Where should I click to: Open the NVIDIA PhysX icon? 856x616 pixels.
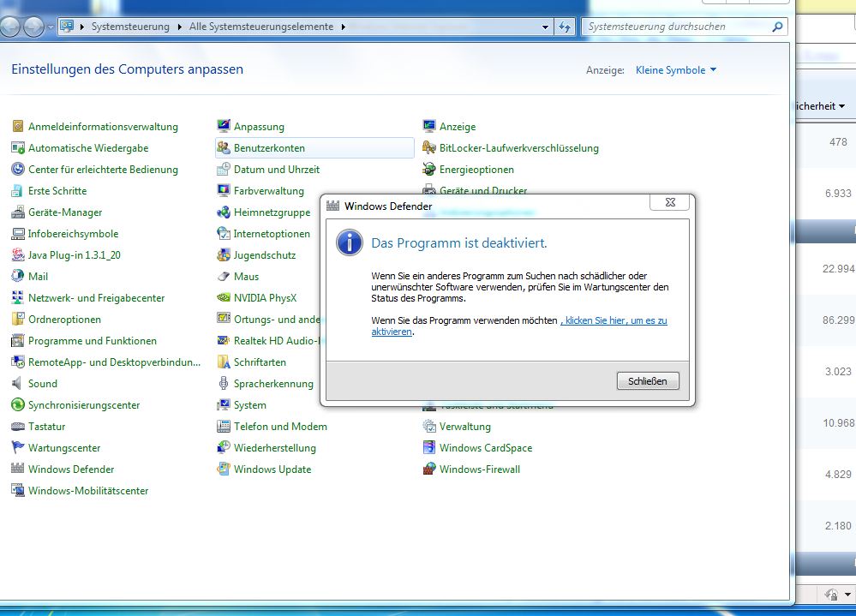coord(224,298)
